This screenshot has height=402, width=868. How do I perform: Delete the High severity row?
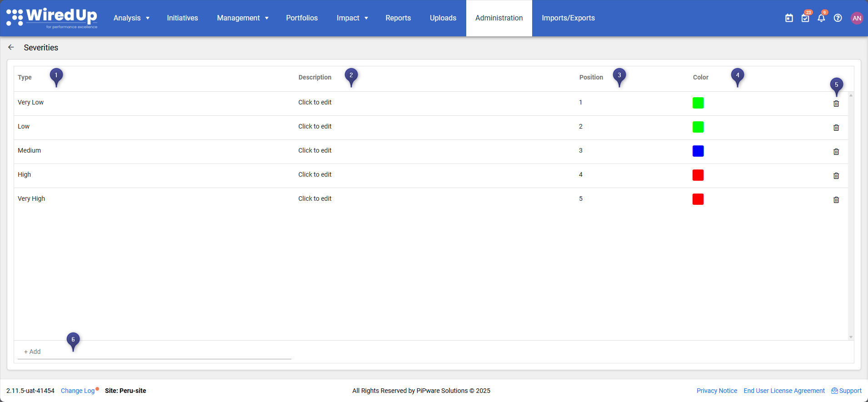coord(836,176)
